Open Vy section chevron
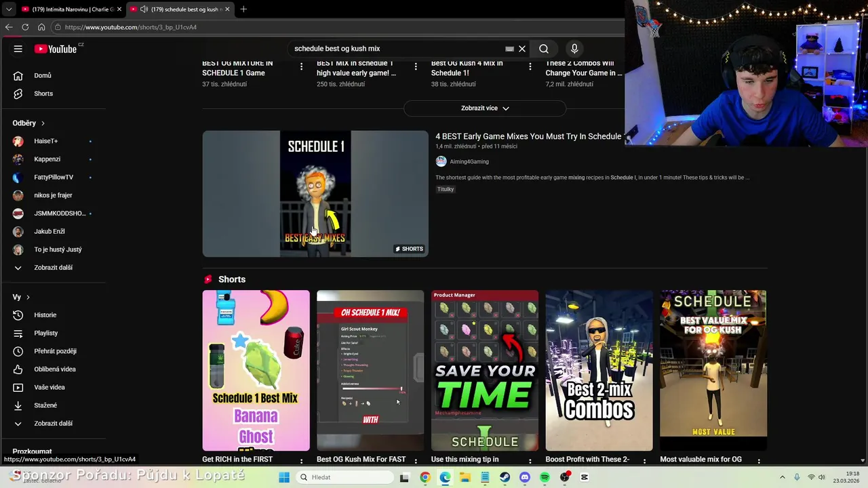Viewport: 868px width, 488px height. (x=28, y=298)
